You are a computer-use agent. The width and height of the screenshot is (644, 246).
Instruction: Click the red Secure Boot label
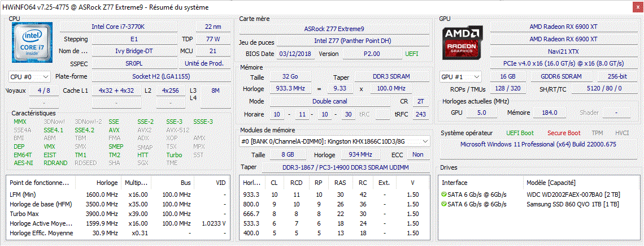[x=564, y=133]
